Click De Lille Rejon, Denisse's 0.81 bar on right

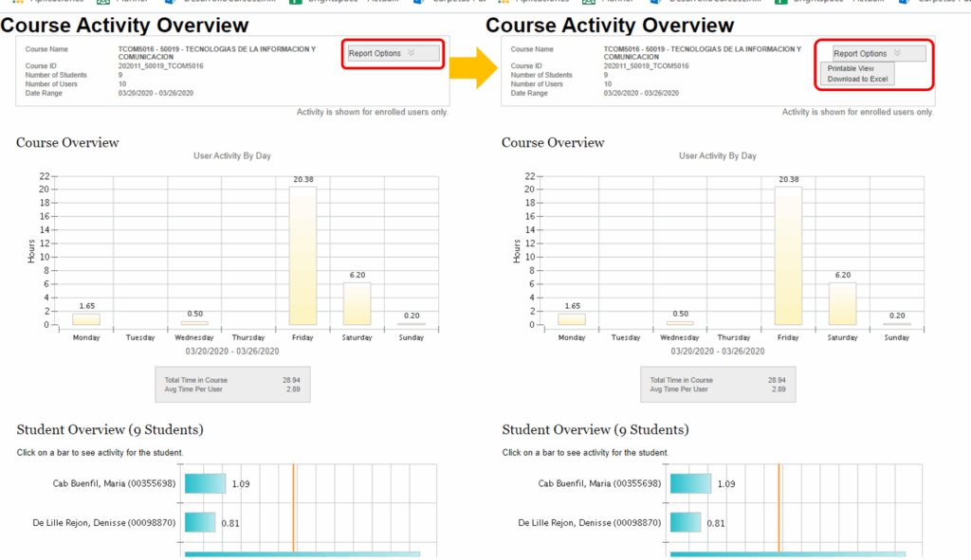point(686,522)
